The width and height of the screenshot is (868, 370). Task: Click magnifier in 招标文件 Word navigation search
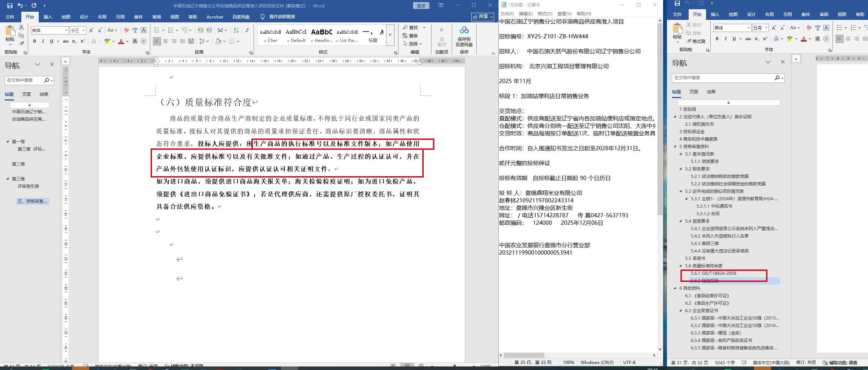point(47,80)
